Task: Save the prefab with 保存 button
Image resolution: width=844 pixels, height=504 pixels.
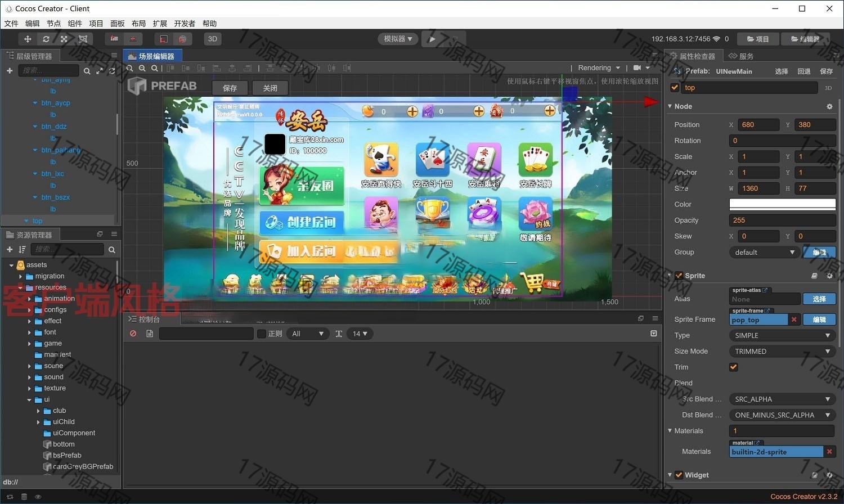Action: [230, 88]
